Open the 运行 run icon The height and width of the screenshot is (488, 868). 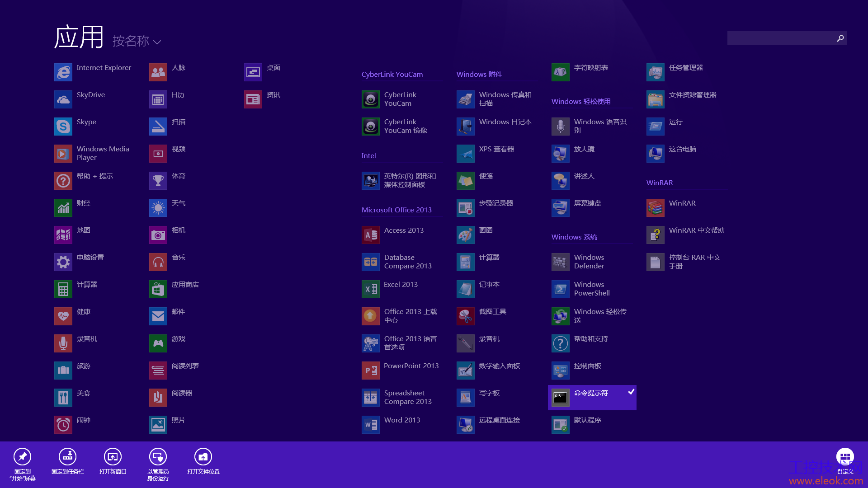click(x=656, y=127)
